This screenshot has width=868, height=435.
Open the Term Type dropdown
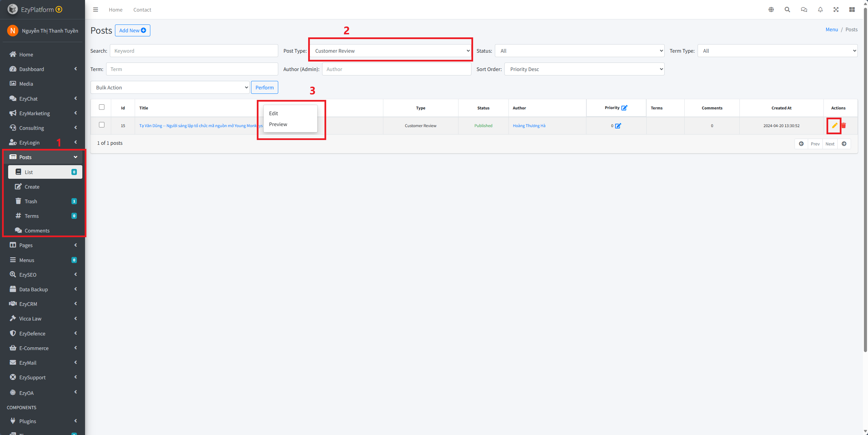click(778, 51)
